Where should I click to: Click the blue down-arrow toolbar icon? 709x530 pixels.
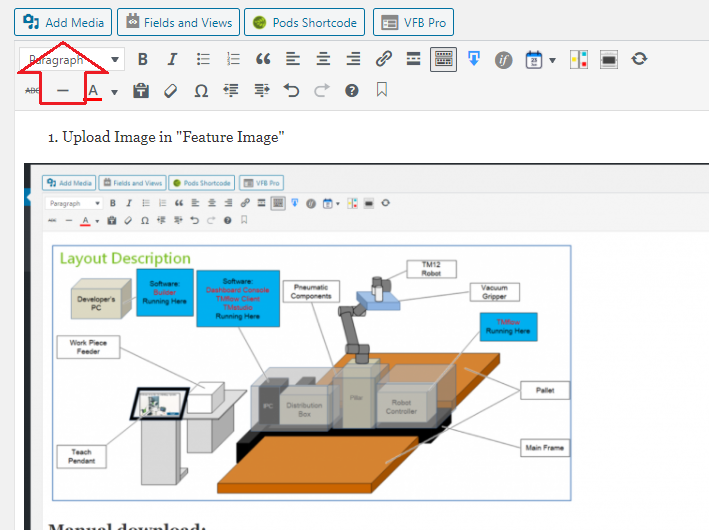[473, 59]
